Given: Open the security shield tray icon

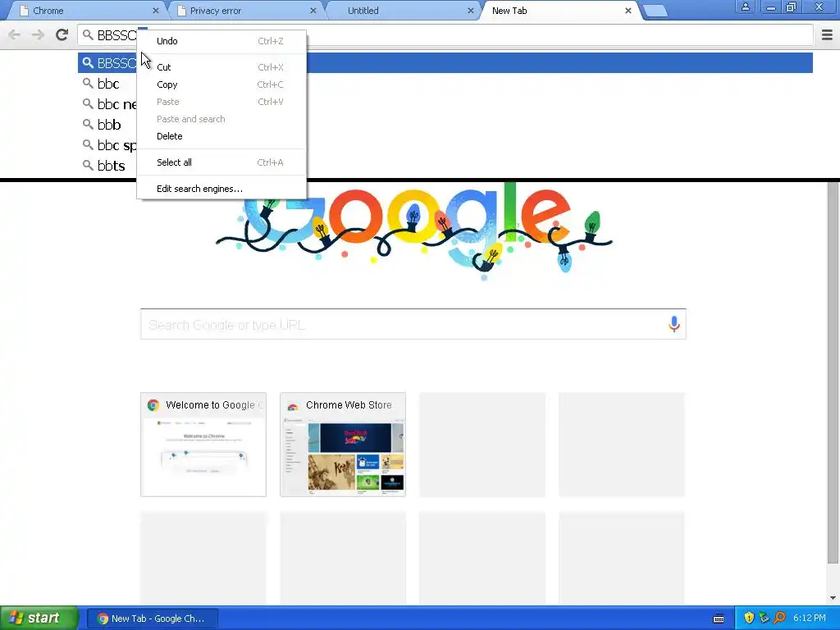Looking at the screenshot, I should [x=749, y=618].
